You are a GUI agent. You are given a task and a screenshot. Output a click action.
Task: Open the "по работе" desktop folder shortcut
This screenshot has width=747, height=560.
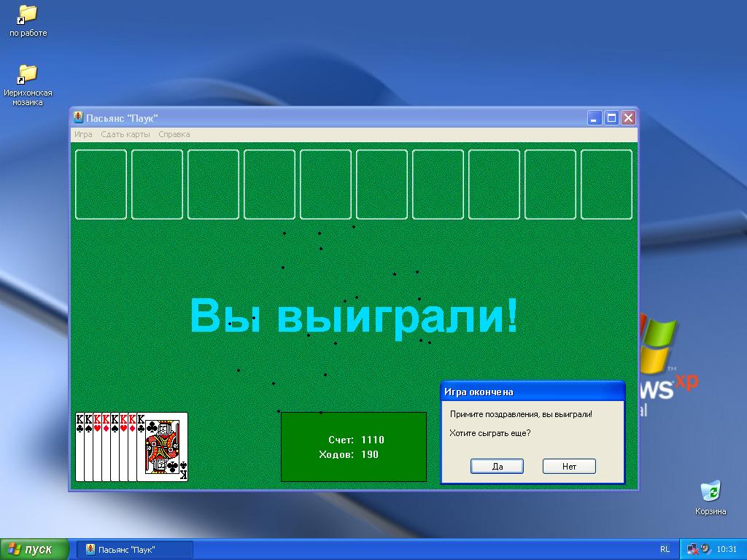coord(28,20)
